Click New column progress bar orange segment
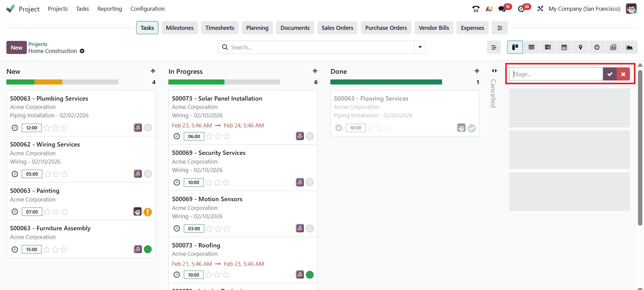 coord(48,82)
